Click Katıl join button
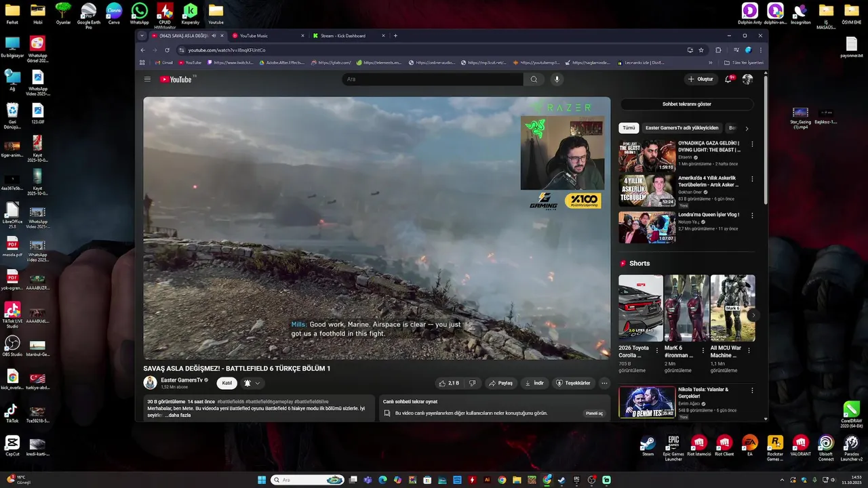 coord(227,383)
